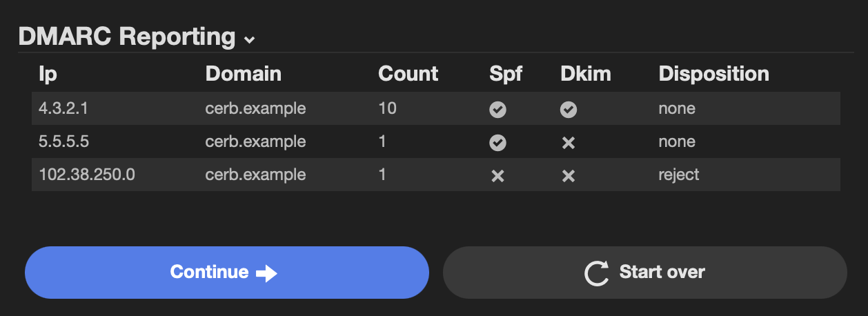Viewport: 868px width, 316px height.
Task: Click SPF pass checkmark for 5.5.5.5
Action: (497, 142)
